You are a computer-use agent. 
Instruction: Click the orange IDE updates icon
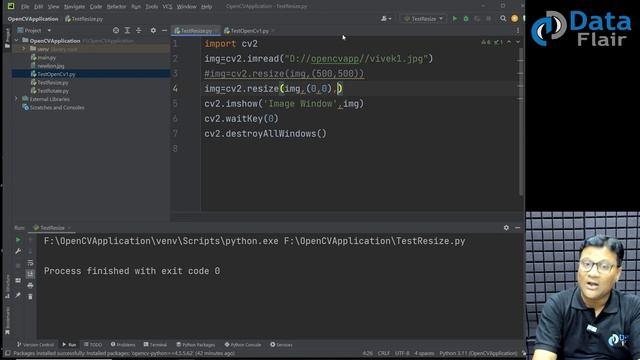[x=514, y=19]
